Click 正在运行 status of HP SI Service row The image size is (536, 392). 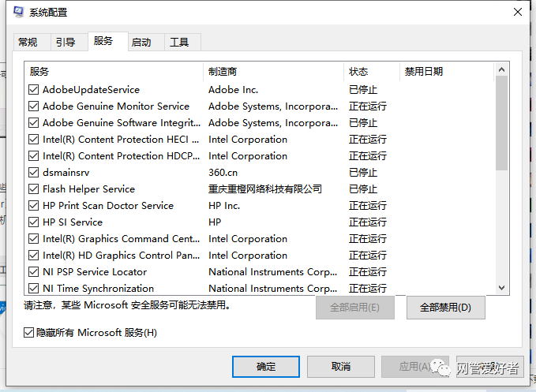[368, 222]
